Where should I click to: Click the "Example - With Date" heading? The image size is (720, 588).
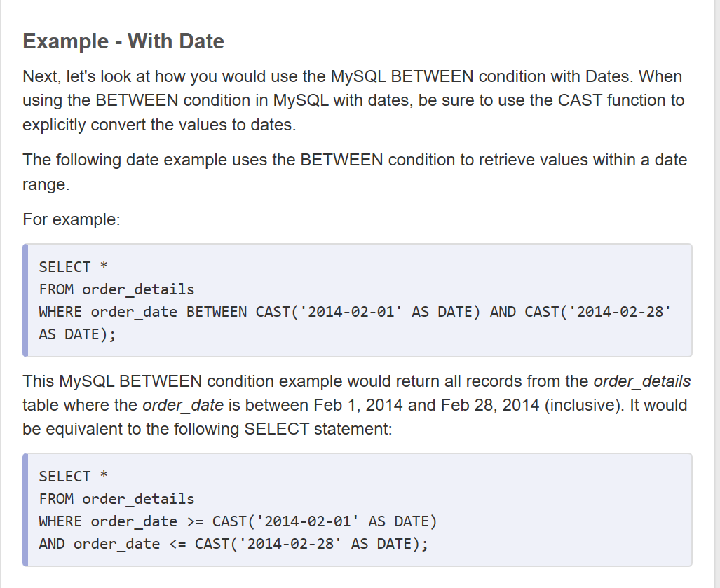pyautogui.click(x=123, y=41)
